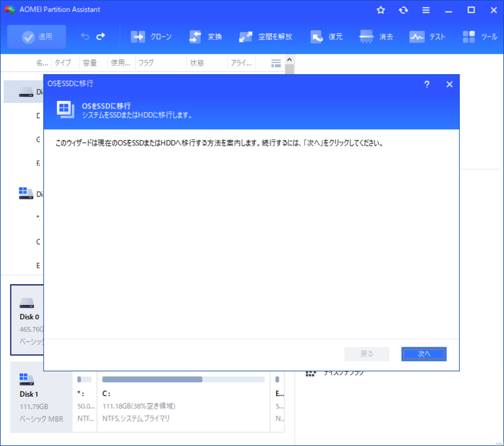
Task: Click the Redo arrow icon
Action: coord(101,37)
